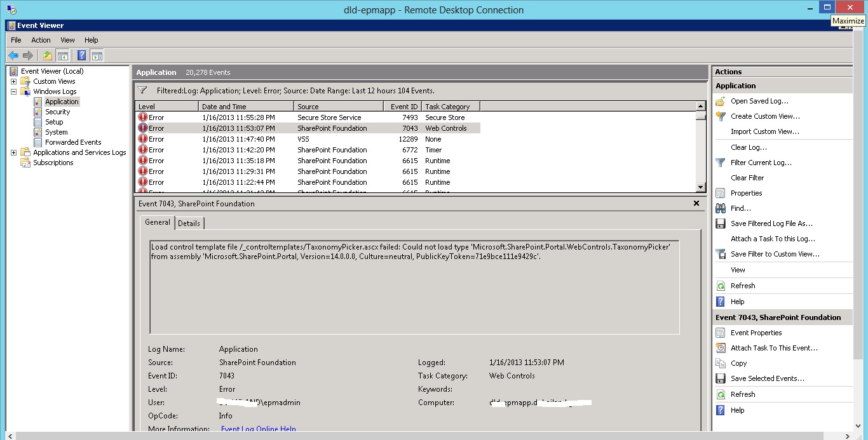Sort by the Event ID column header
The width and height of the screenshot is (868, 440).
pyautogui.click(x=403, y=107)
